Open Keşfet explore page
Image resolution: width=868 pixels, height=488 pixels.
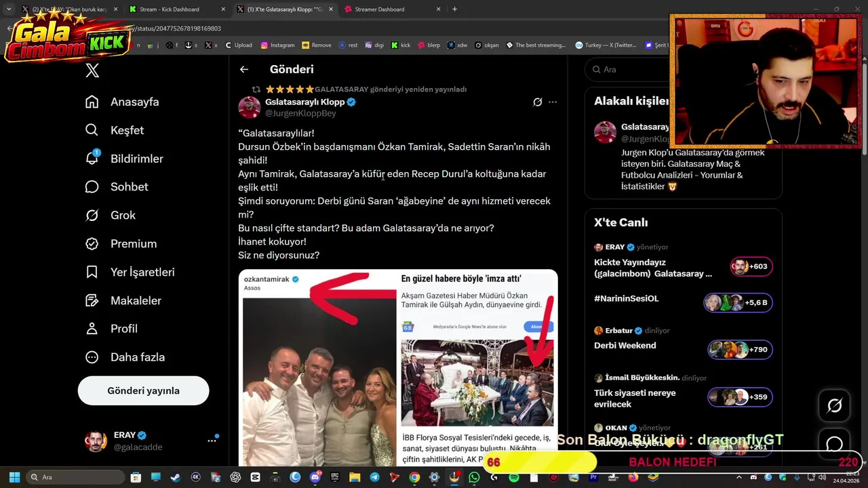pos(114,130)
